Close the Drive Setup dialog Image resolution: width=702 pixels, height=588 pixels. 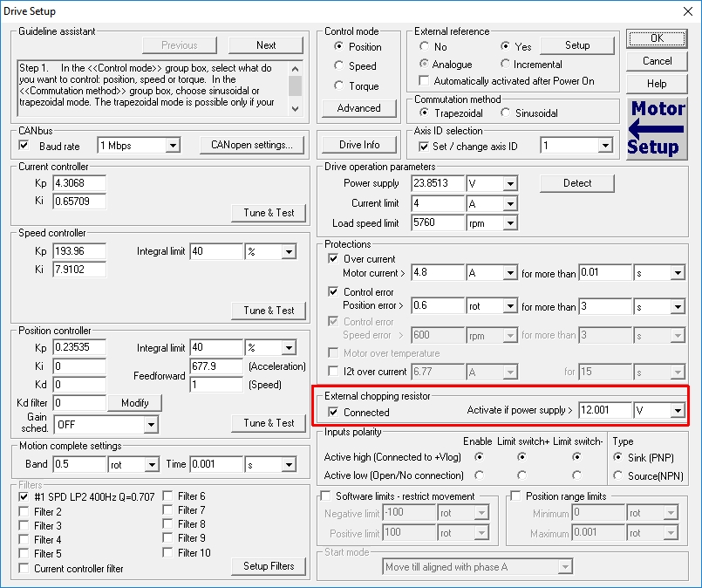(688, 11)
